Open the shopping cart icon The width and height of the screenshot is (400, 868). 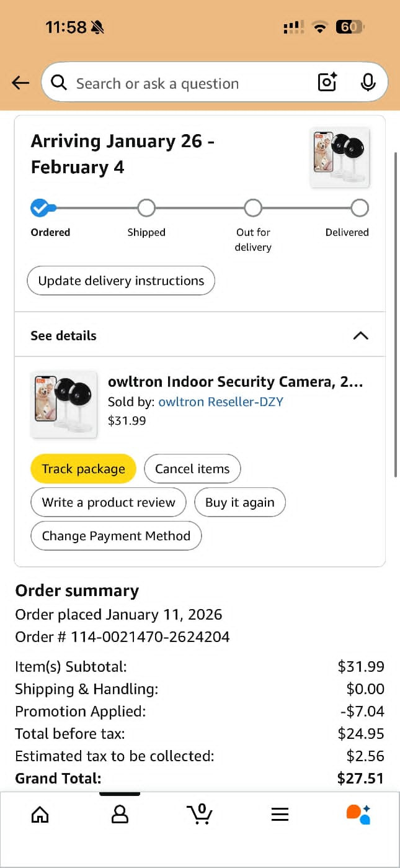click(x=200, y=814)
